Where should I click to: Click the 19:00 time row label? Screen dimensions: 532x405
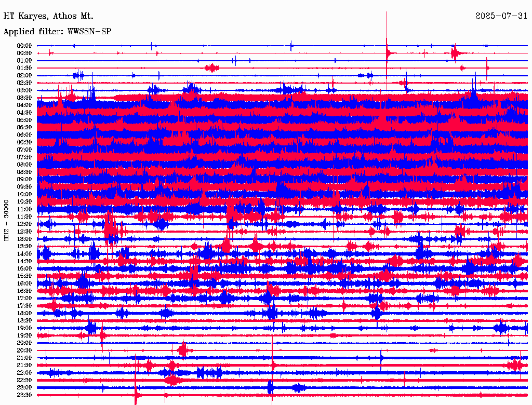tap(24, 328)
